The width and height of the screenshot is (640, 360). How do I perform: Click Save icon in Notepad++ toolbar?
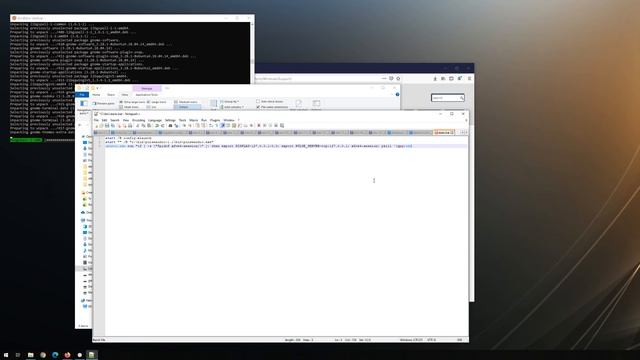coord(107,126)
